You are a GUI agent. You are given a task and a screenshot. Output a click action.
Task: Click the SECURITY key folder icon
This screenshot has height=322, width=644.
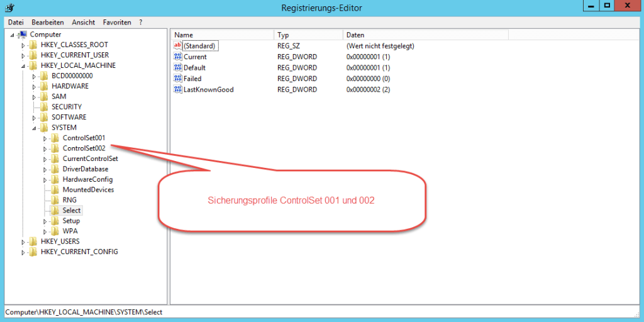[x=45, y=107]
